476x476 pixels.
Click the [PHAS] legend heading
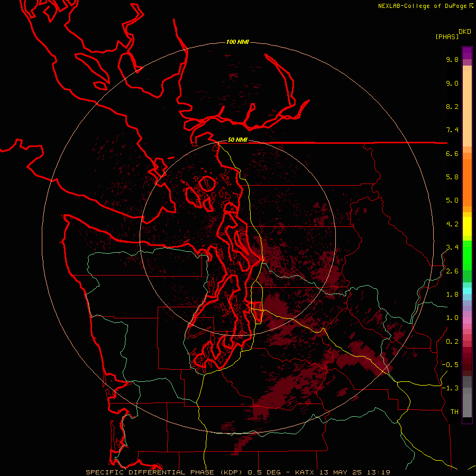pyautogui.click(x=447, y=36)
